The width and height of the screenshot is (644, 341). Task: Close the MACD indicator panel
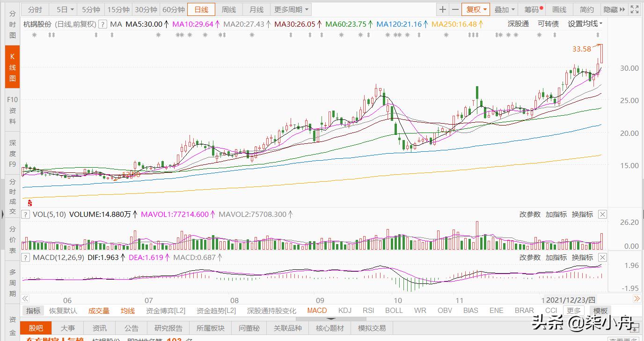(602, 258)
